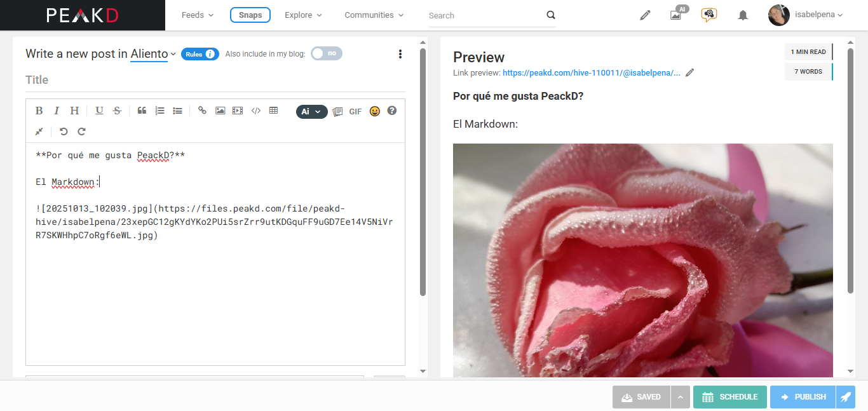
Task: Open the AI image generator icon
Action: coord(677,14)
